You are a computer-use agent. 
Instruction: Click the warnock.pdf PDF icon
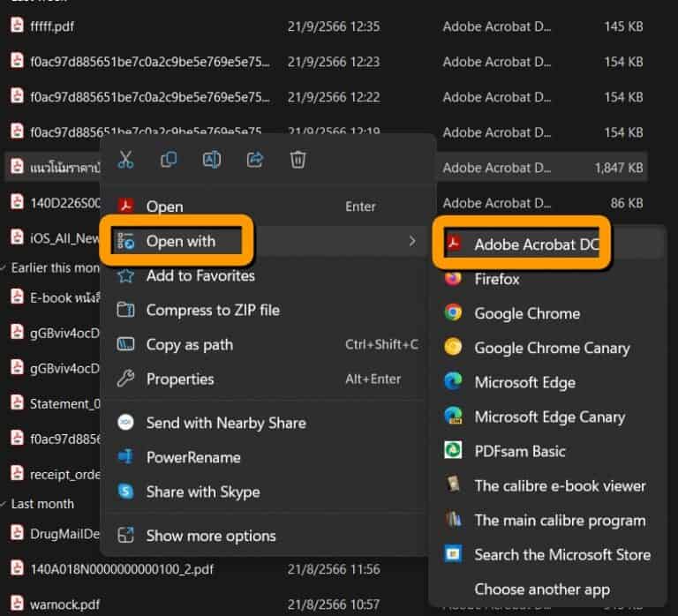(x=17, y=603)
